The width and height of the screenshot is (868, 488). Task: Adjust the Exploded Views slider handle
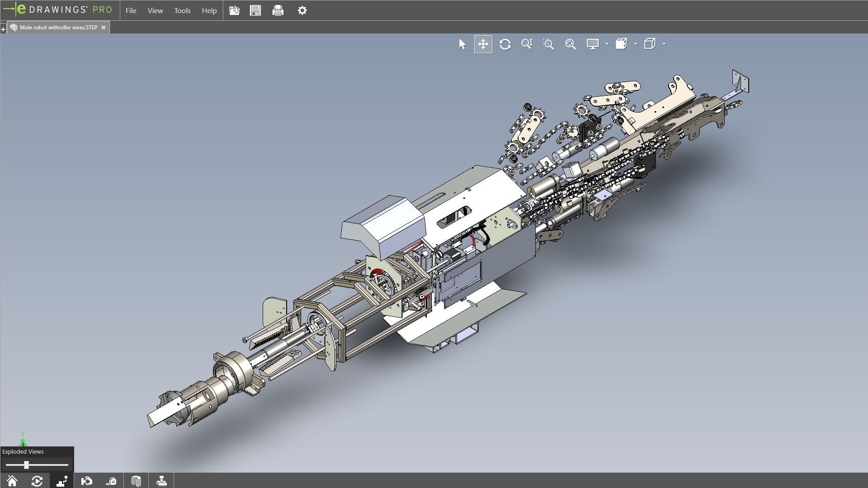26,465
